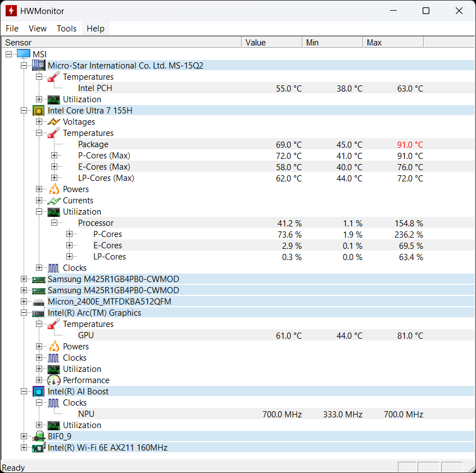This screenshot has height=473, width=476.
Task: Expand the E-Cores (Max) temperature row
Action: click(54, 167)
